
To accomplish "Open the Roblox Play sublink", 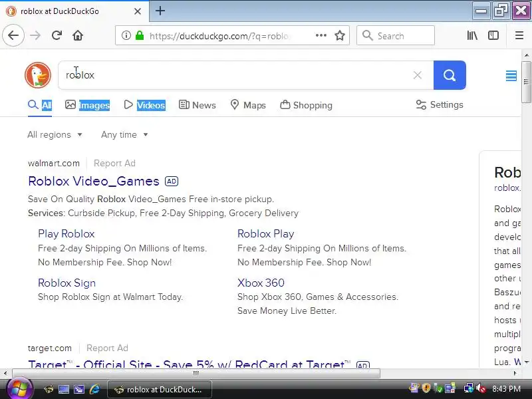I will (x=265, y=234).
